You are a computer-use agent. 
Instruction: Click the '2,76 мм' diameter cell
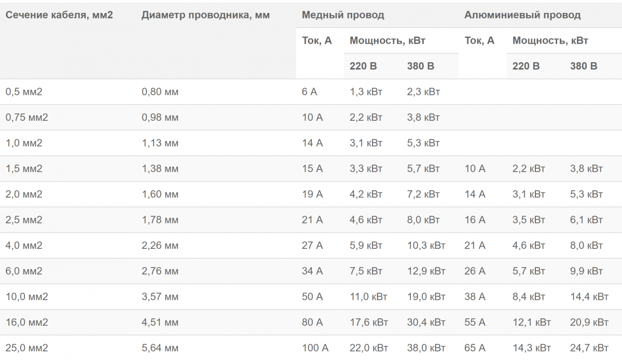160,271
